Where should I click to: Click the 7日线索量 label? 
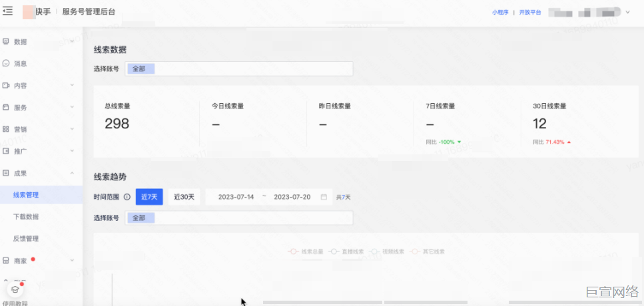click(x=440, y=106)
